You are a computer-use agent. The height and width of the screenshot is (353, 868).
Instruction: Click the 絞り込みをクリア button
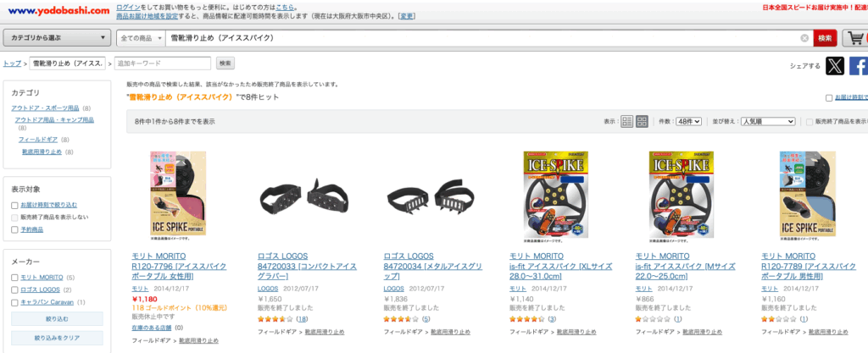click(x=57, y=338)
